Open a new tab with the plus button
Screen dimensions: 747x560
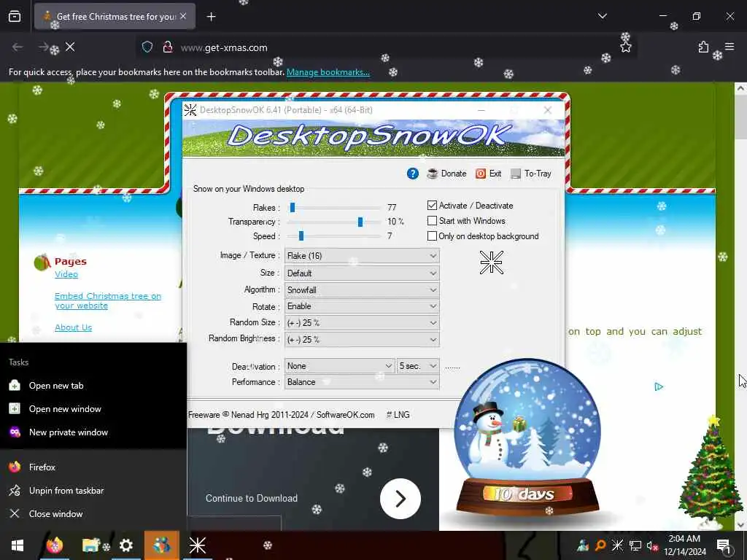[x=211, y=17]
